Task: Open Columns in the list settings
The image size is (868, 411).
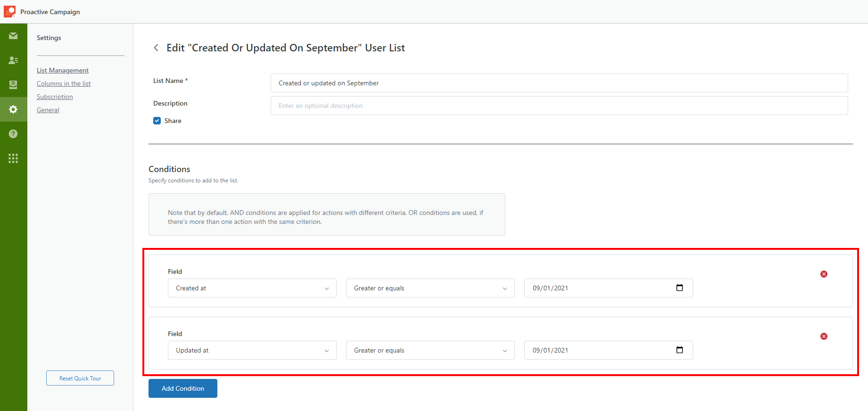Action: 64,83
